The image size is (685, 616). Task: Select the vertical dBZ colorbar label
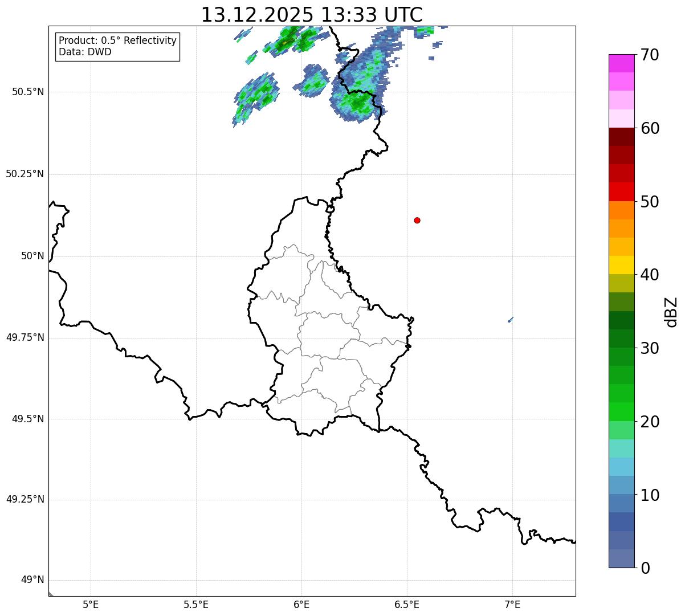[x=671, y=312]
